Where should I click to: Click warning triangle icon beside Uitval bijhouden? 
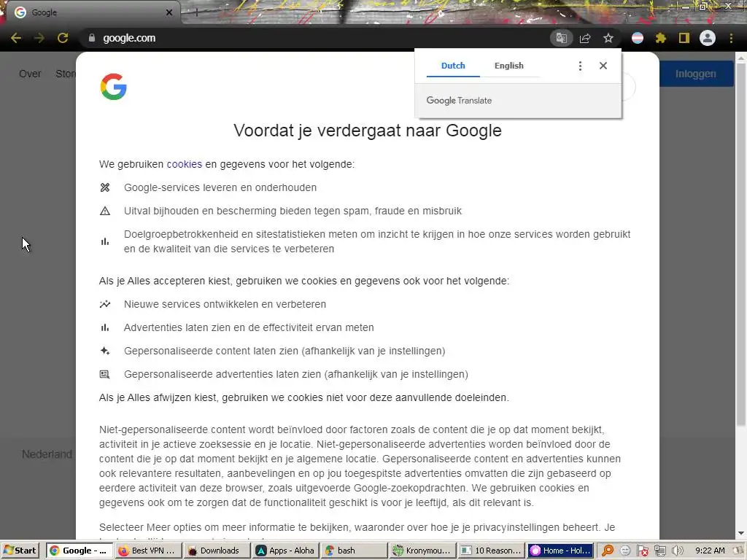click(x=105, y=211)
